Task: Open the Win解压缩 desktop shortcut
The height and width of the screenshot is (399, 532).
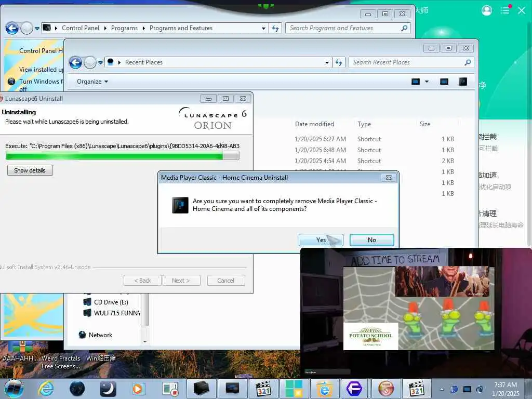Action: pyautogui.click(x=101, y=358)
